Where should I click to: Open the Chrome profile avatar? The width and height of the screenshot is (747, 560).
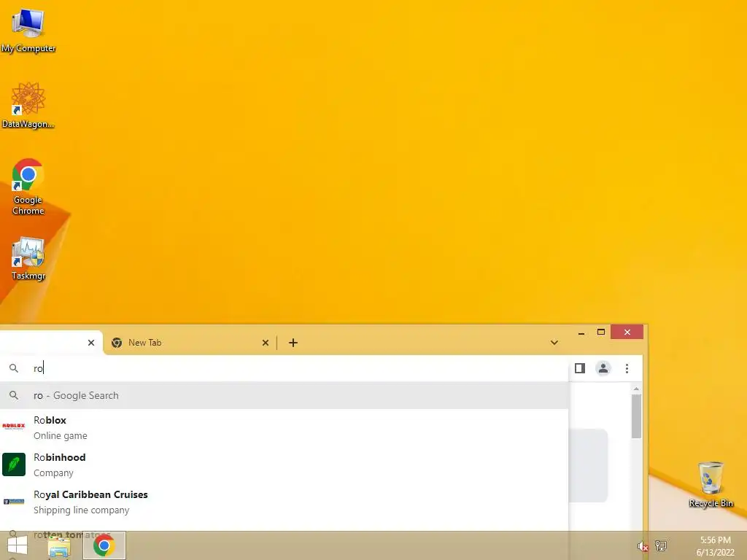(x=603, y=368)
